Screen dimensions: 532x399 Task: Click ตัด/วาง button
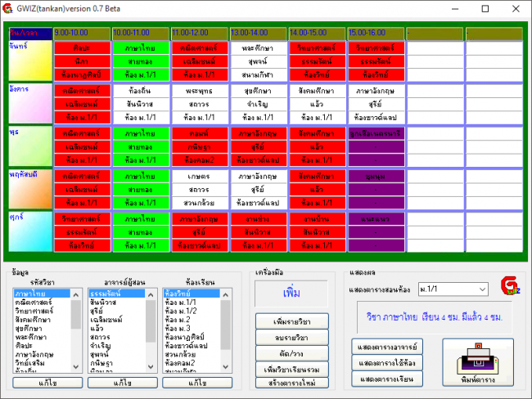click(292, 353)
